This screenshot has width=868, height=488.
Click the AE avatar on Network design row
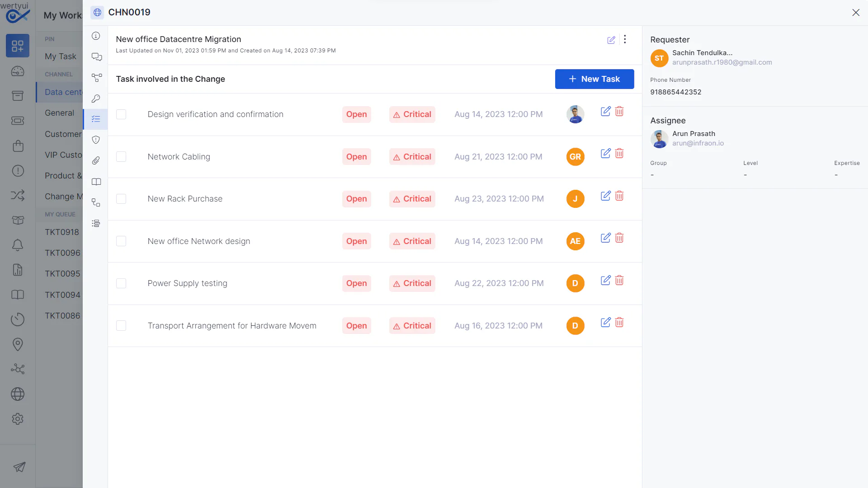coord(576,241)
